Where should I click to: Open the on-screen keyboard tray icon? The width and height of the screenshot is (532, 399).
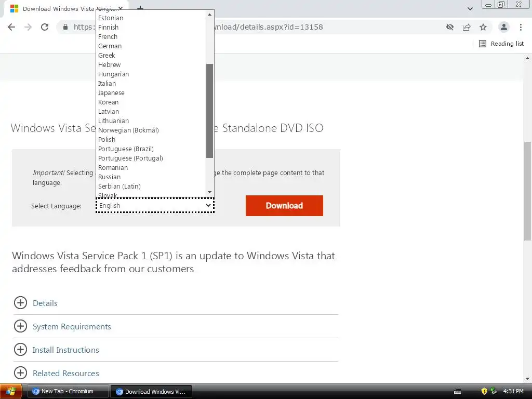click(x=458, y=392)
